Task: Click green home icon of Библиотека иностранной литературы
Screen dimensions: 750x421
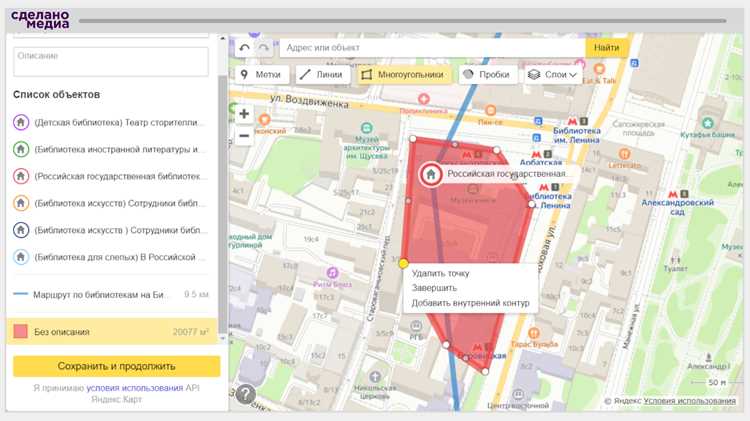Action: click(21, 149)
